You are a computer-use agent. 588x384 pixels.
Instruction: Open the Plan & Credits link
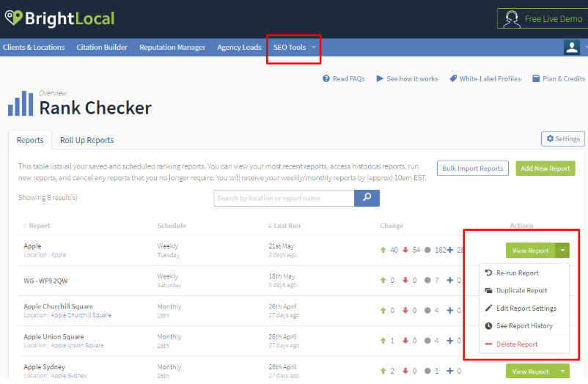coord(559,78)
